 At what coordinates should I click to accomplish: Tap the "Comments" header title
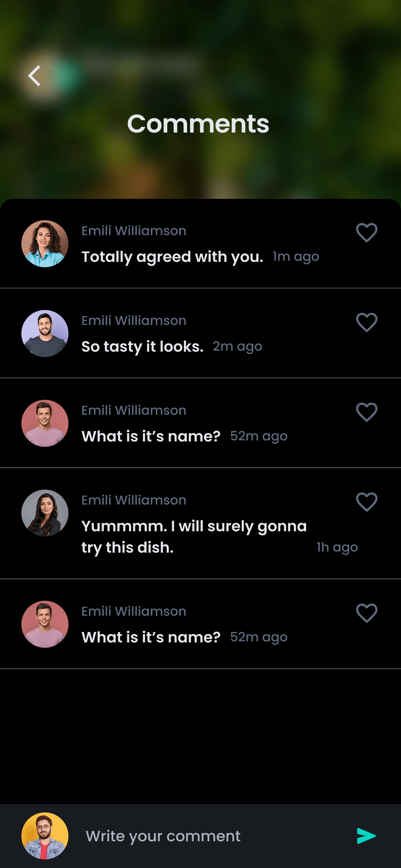coord(198,124)
